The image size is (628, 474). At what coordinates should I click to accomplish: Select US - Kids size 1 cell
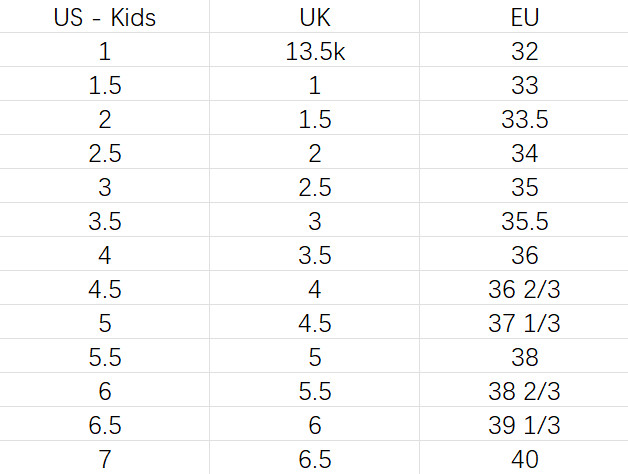point(105,51)
